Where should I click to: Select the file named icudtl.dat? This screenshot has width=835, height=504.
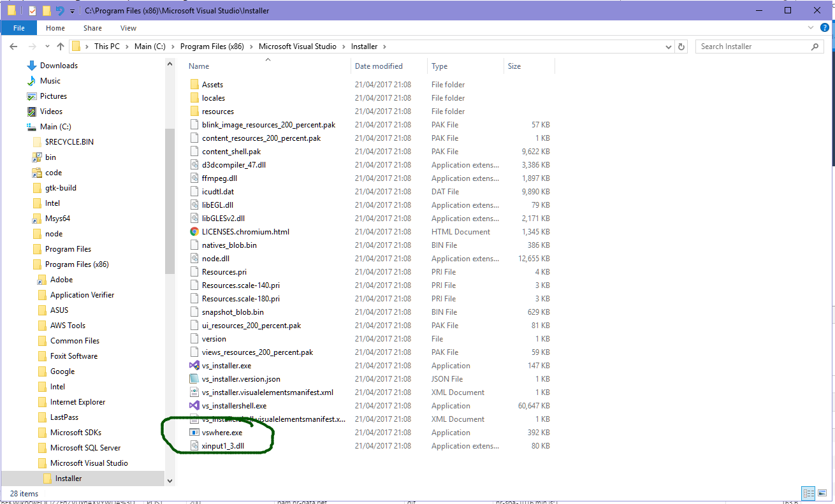(x=218, y=192)
